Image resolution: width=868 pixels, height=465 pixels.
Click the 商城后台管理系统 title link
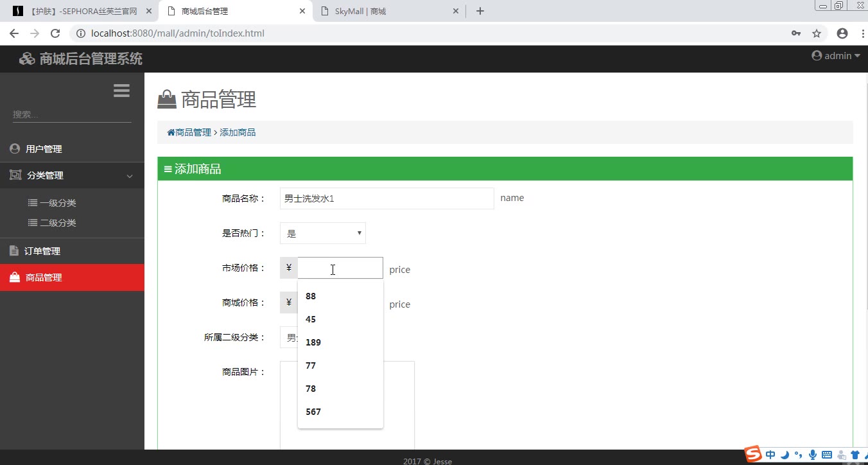click(x=91, y=59)
